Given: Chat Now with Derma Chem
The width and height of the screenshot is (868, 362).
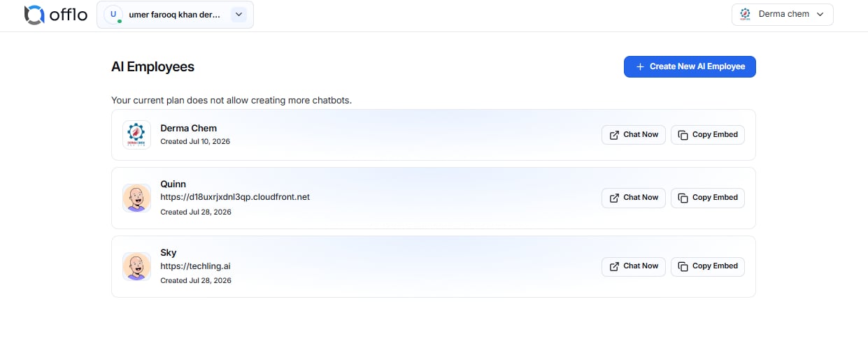Looking at the screenshot, I should (x=634, y=135).
